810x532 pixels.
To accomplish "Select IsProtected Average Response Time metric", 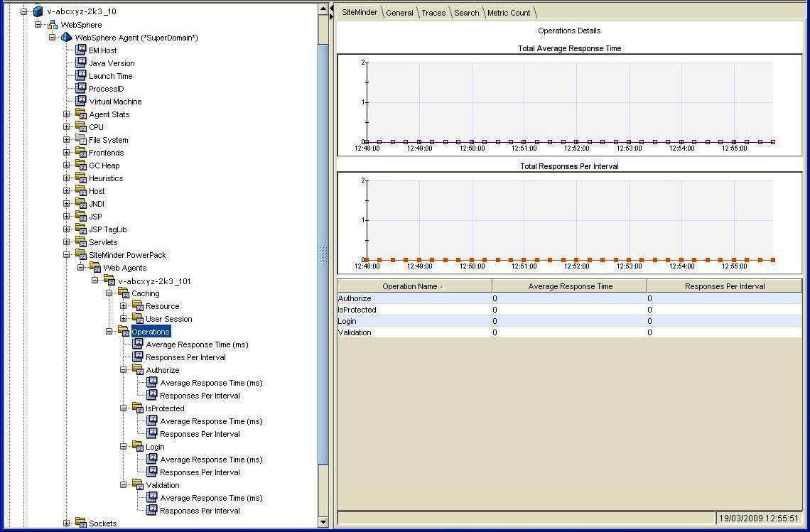I will pos(211,421).
